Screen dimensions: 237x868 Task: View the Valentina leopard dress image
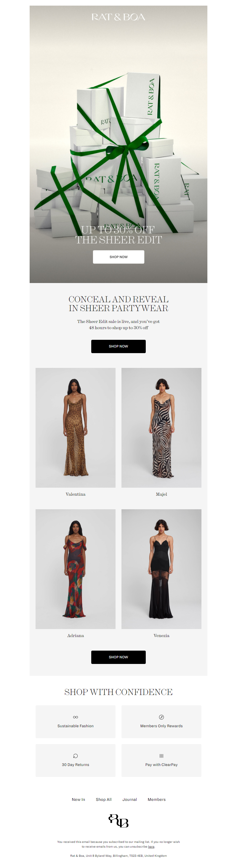coord(76,427)
